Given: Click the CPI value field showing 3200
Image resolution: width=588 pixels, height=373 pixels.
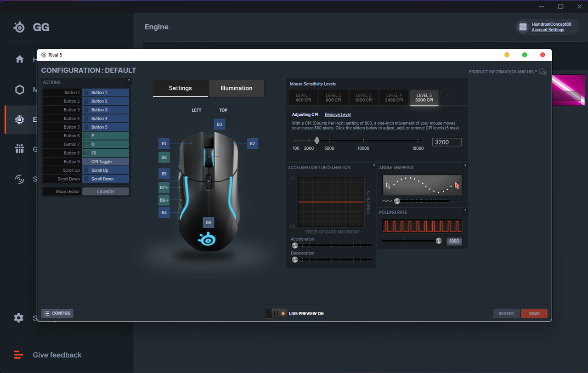Looking at the screenshot, I should [x=447, y=142].
